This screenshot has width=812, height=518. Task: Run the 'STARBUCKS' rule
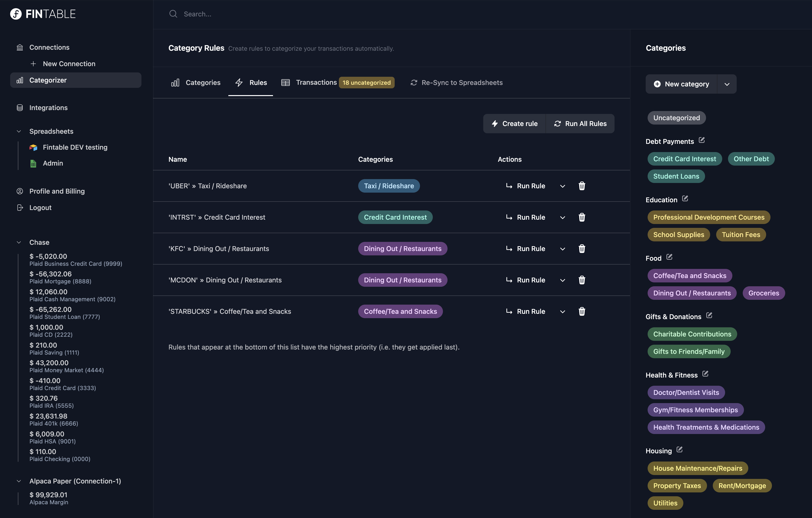click(525, 311)
